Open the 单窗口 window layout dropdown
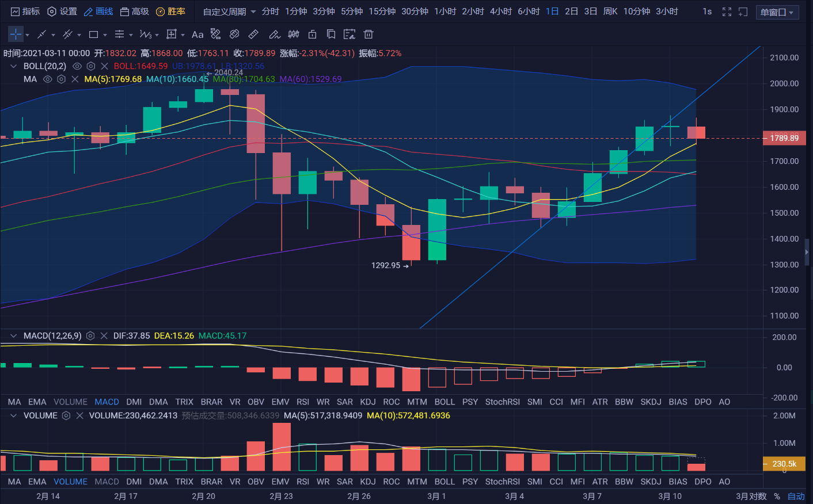 point(777,12)
